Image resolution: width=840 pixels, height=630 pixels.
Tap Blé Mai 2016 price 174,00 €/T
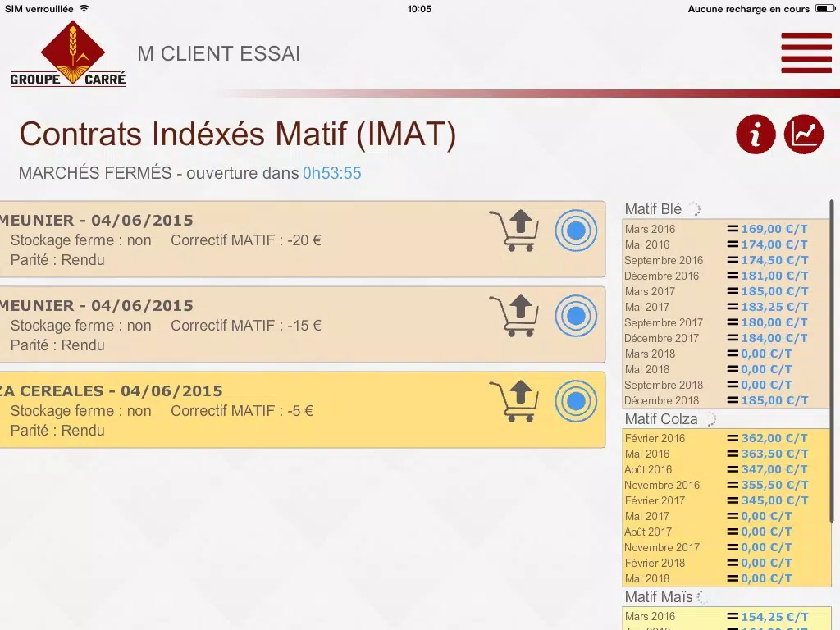click(774, 244)
